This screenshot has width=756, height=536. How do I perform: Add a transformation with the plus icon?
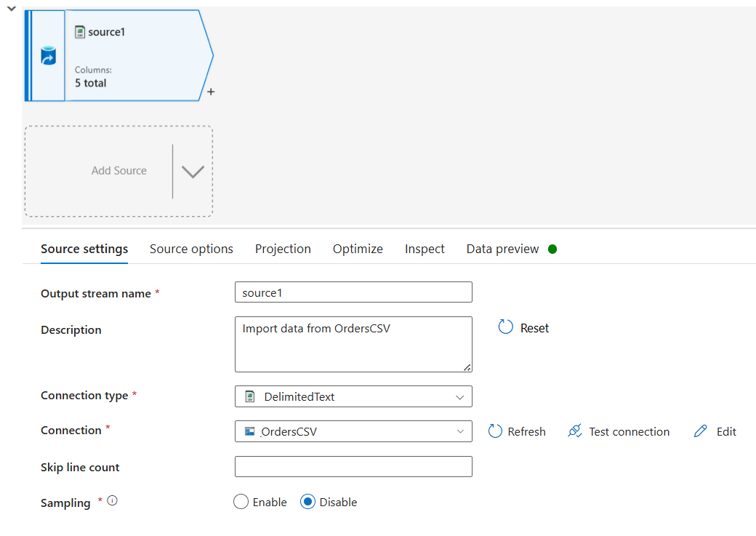[x=211, y=92]
